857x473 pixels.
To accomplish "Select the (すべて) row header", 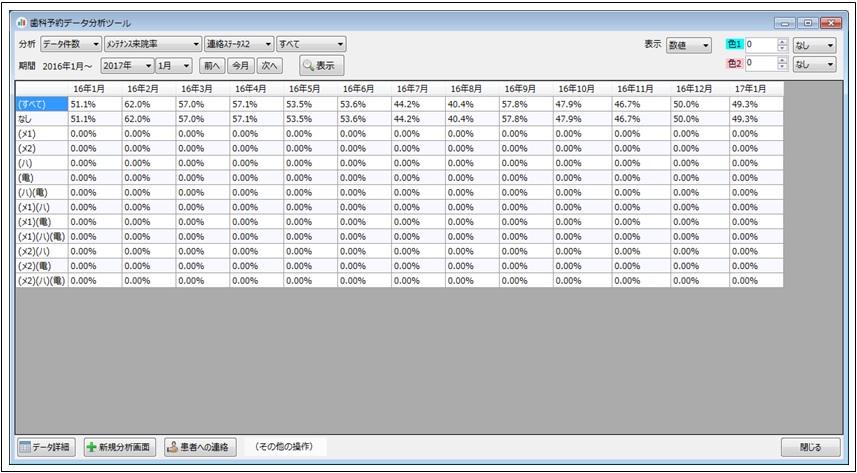I will click(x=42, y=104).
